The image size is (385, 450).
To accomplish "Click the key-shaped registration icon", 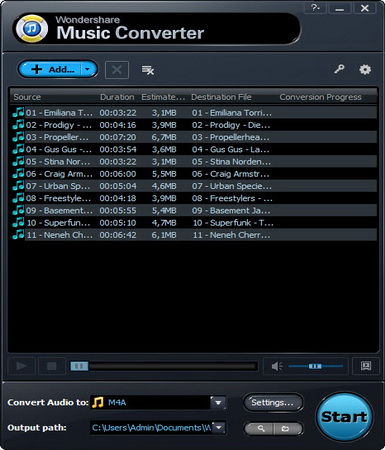I will pos(339,69).
